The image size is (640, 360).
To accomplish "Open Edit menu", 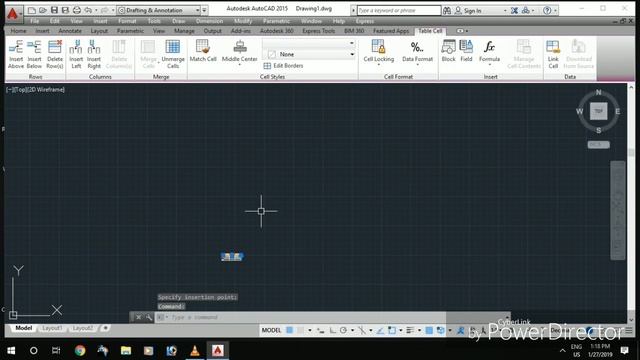I will pyautogui.click(x=54, y=21).
